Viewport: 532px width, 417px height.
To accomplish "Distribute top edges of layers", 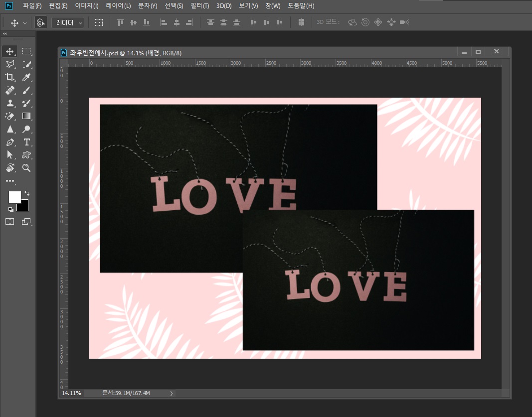I will 210,22.
